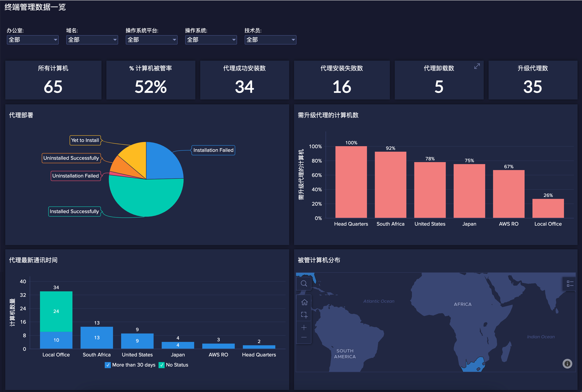
Task: Uncheck the No Status legend checkbox
Action: pos(162,365)
